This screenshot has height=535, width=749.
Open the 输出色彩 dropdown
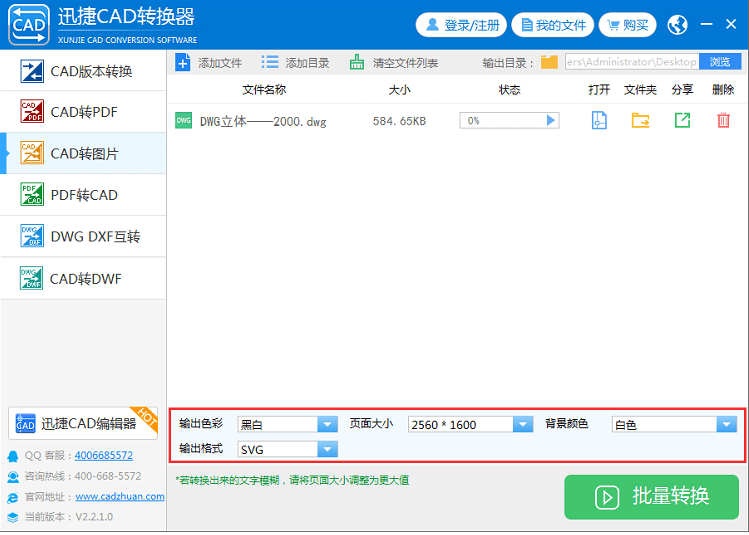(x=327, y=424)
